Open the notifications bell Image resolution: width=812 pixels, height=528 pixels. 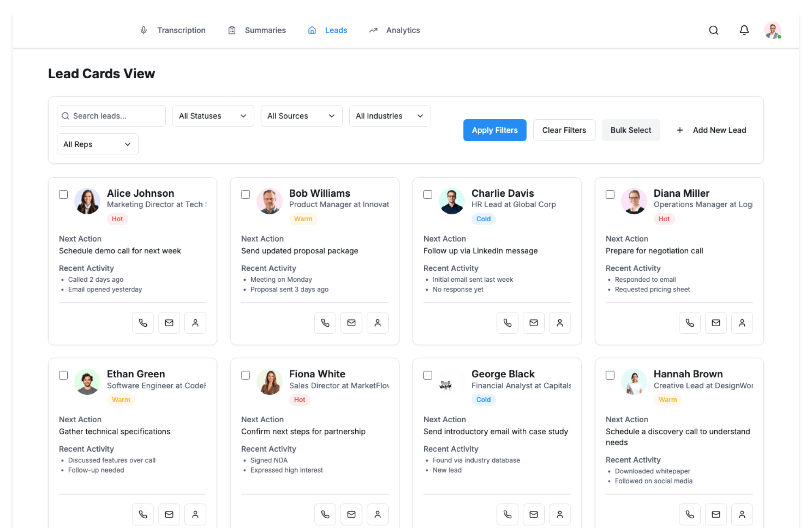[x=744, y=30]
